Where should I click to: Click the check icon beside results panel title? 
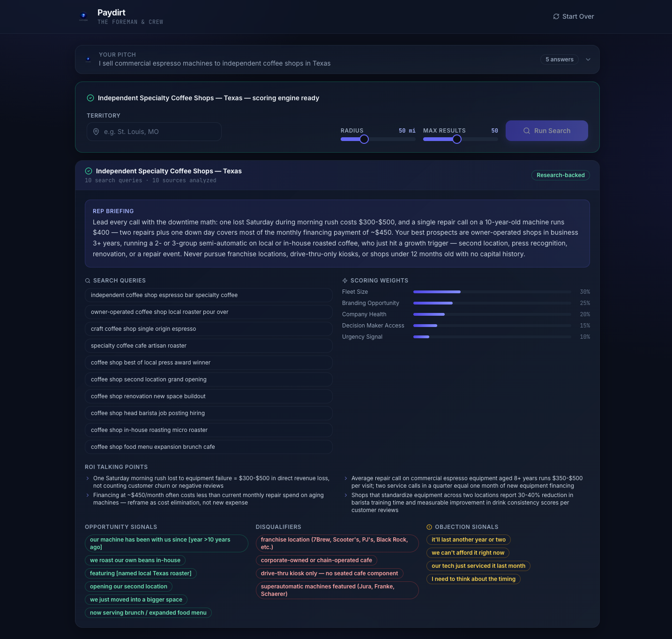(89, 171)
